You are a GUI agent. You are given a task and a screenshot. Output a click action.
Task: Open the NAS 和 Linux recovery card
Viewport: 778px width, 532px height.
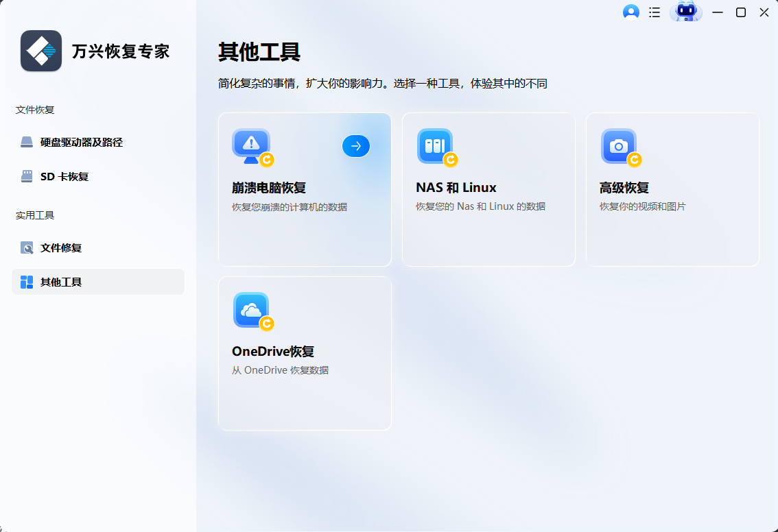coord(488,190)
